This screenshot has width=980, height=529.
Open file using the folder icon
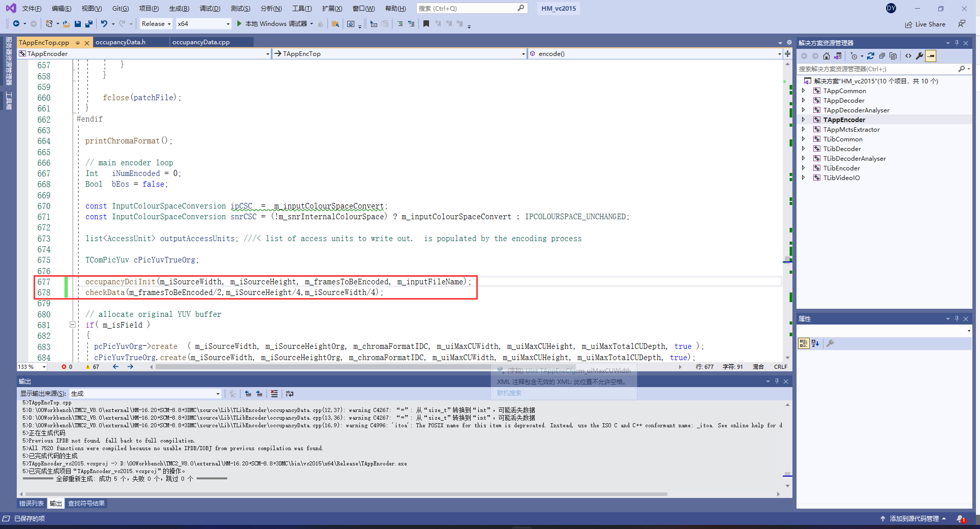coord(66,23)
